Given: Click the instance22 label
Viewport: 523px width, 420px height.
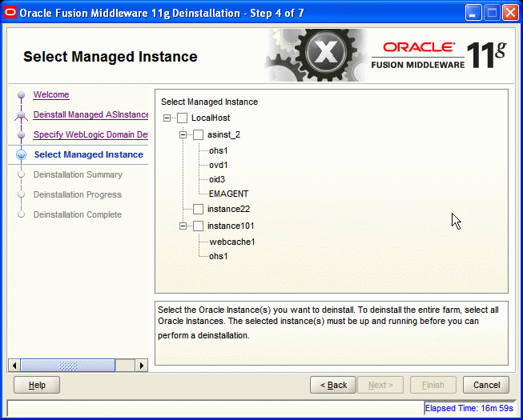Looking at the screenshot, I should click(x=228, y=209).
